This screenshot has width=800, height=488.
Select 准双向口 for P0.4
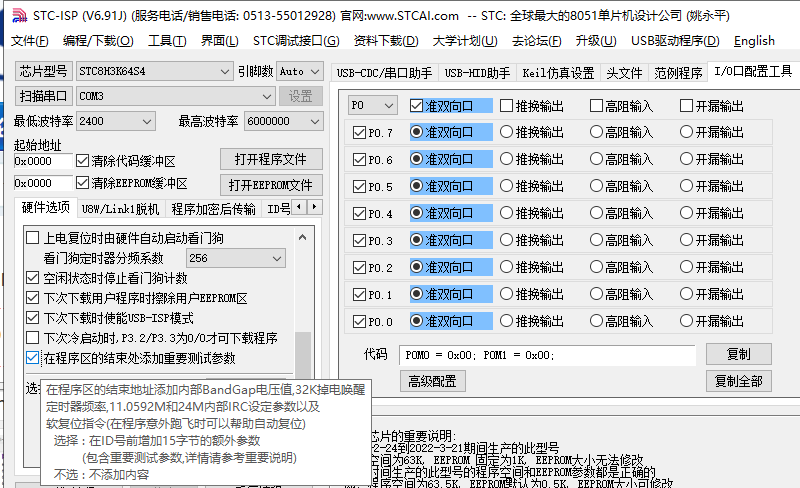click(x=416, y=213)
